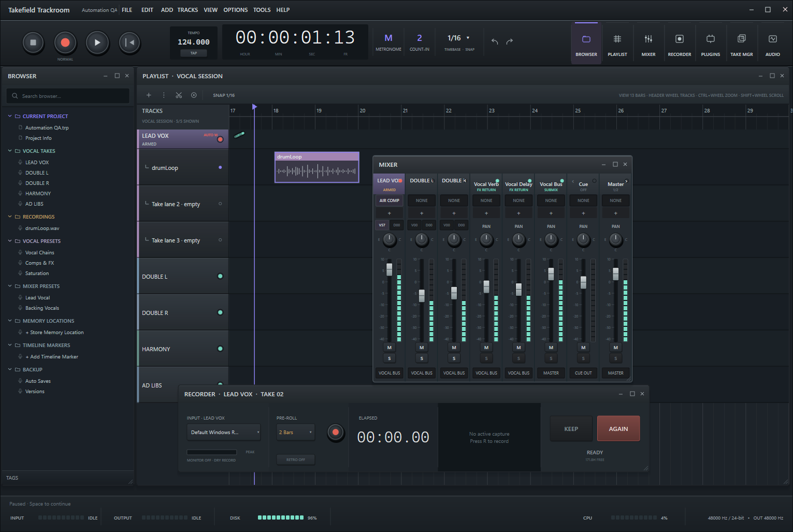Screen dimensions: 793x532
Task: Start playback with the play button
Action: (97, 42)
